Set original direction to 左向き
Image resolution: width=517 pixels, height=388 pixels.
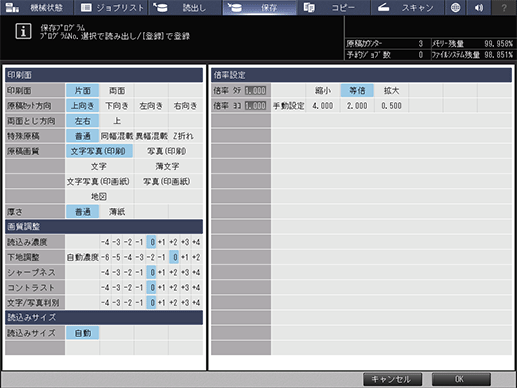tap(151, 106)
